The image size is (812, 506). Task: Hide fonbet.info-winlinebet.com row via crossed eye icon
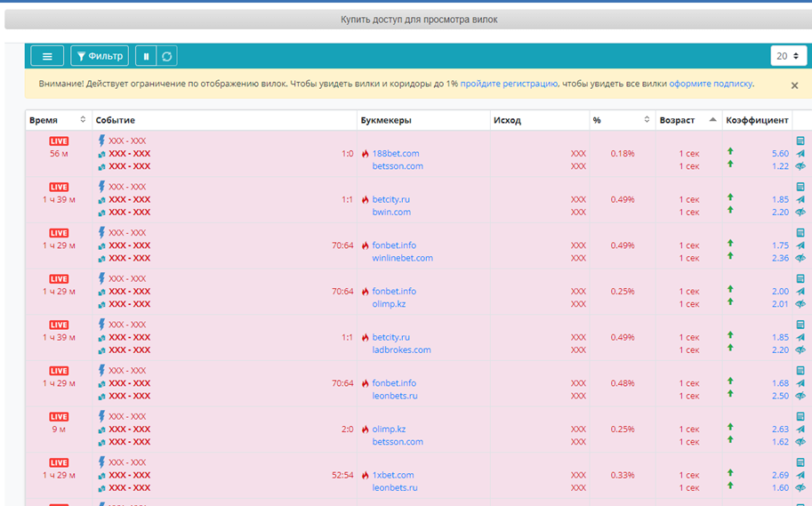pyautogui.click(x=800, y=258)
